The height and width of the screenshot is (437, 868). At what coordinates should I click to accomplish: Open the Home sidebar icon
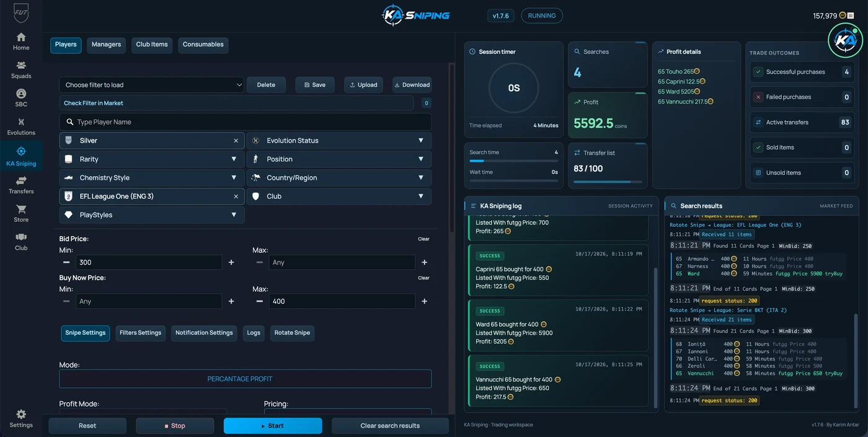coord(21,42)
